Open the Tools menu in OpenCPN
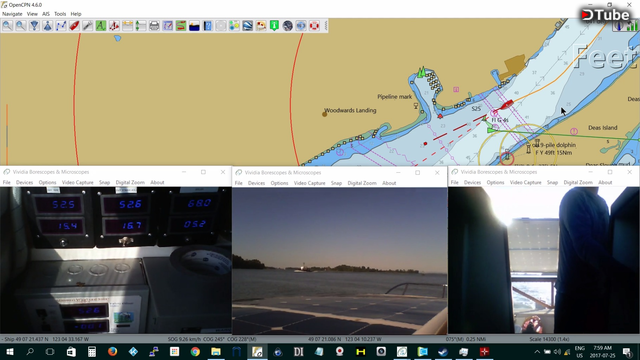Image resolution: width=640 pixels, height=360 pixels. [60, 14]
